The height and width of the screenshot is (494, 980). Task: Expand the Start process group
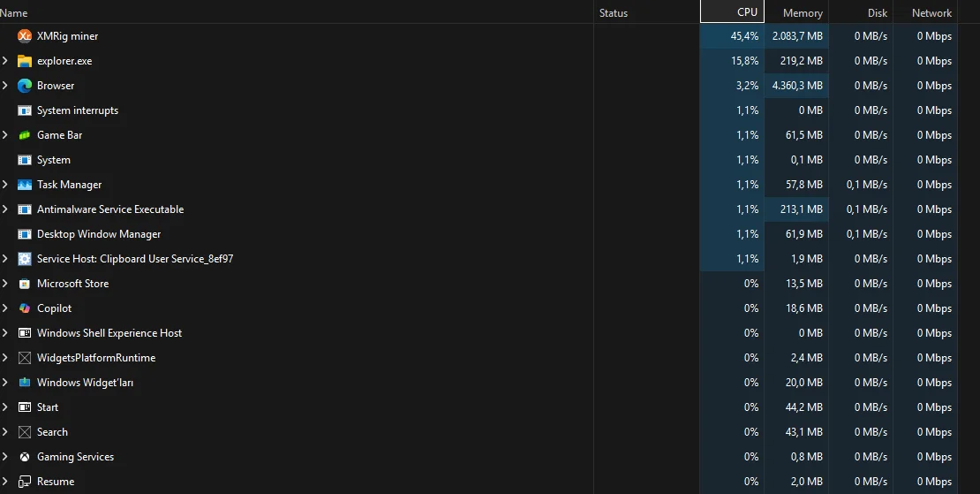pos(5,407)
